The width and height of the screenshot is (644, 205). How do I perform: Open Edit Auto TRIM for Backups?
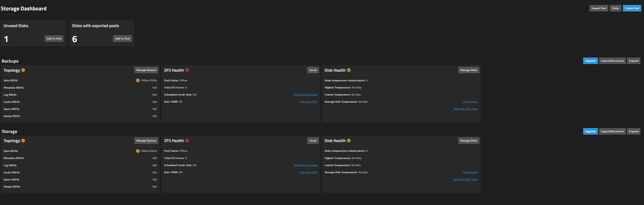pos(309,102)
